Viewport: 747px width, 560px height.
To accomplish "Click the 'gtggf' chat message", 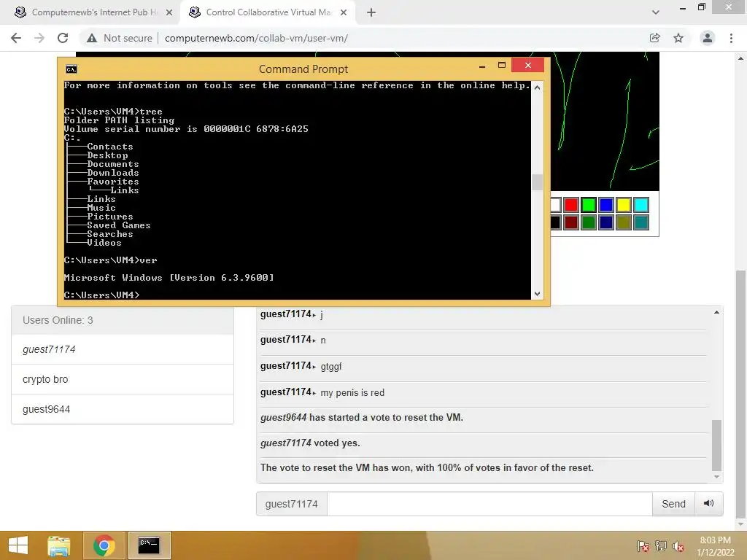I will 331,367.
